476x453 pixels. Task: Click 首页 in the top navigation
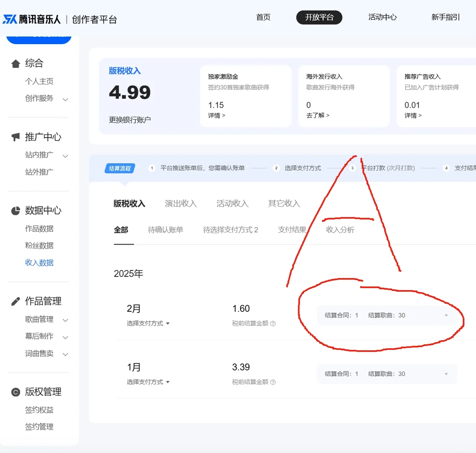tap(263, 18)
